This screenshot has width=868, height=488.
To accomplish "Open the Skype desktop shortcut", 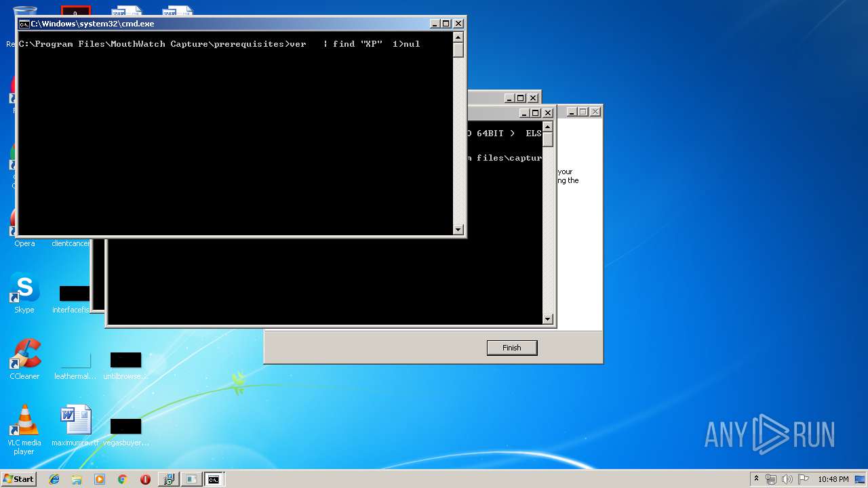I will tap(24, 293).
